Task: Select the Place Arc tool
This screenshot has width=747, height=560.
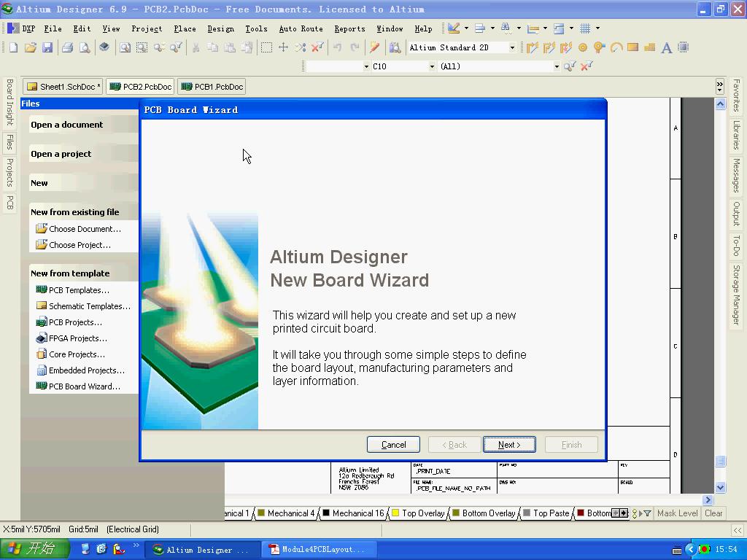Action: pyautogui.click(x=616, y=47)
